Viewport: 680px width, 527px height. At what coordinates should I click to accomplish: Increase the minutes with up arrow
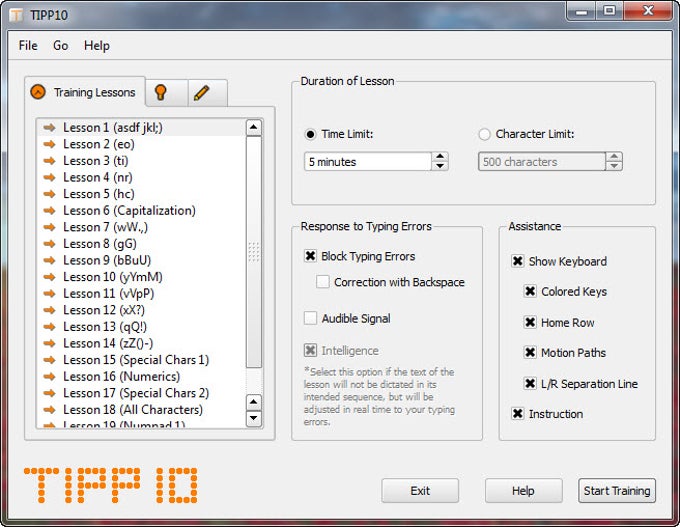(440, 157)
